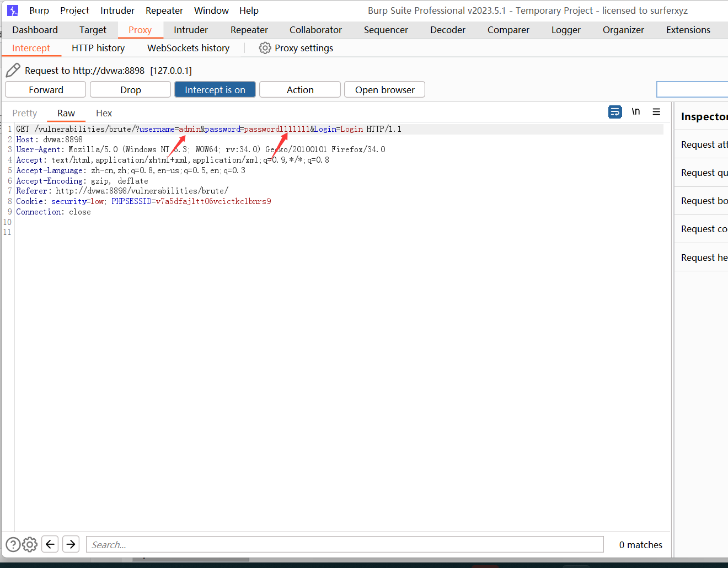Toggle the \n non-printable characters display
The width and height of the screenshot is (728, 568).
[636, 111]
